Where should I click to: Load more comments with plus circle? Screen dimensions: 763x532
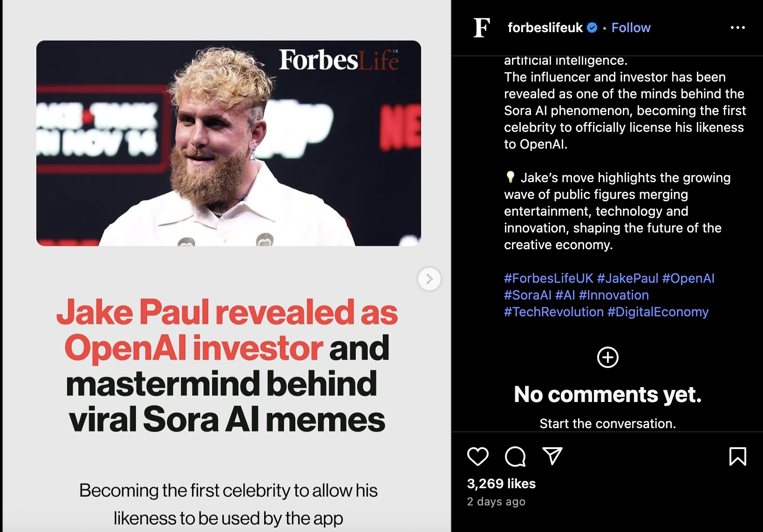pos(607,357)
